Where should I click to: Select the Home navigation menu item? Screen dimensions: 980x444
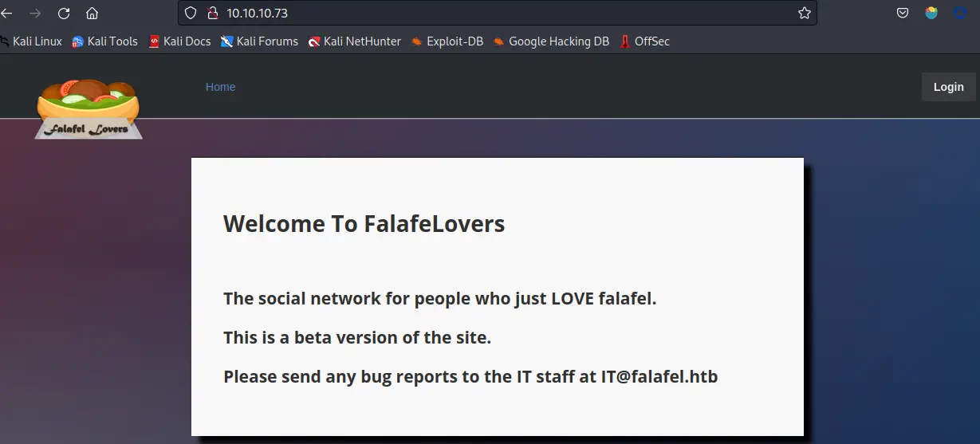[x=220, y=87]
